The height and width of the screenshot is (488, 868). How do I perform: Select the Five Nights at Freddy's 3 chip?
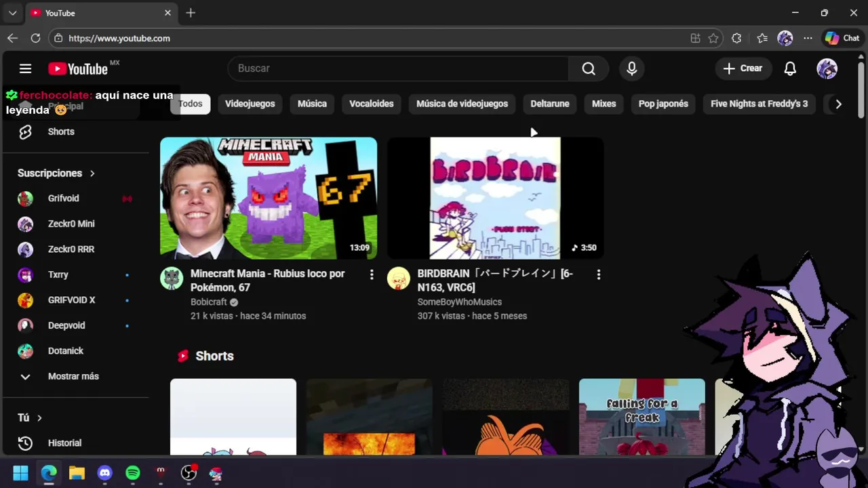(759, 104)
